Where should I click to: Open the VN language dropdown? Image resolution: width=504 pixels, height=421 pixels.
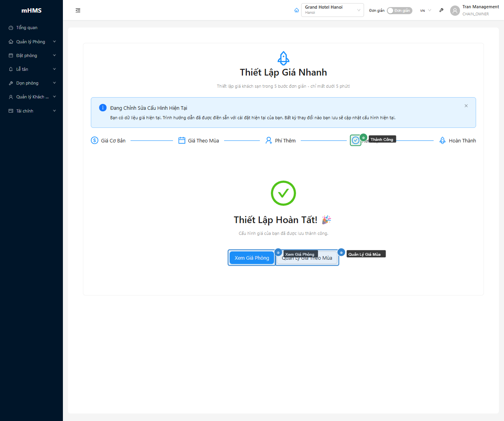[425, 11]
